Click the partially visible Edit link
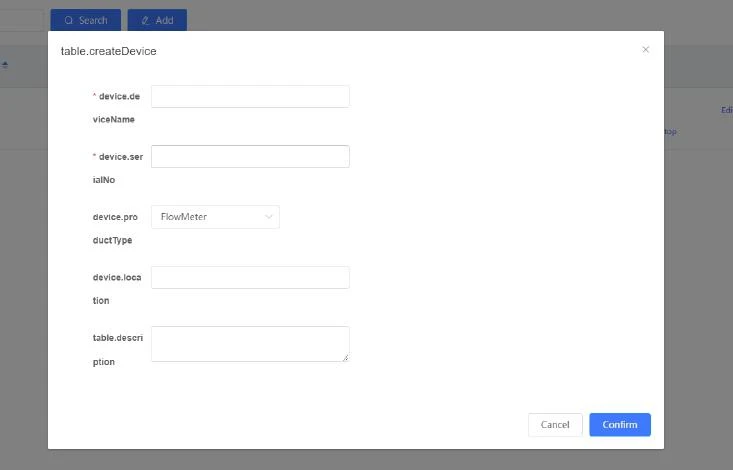Screen dimensions: 733x470 727,110
